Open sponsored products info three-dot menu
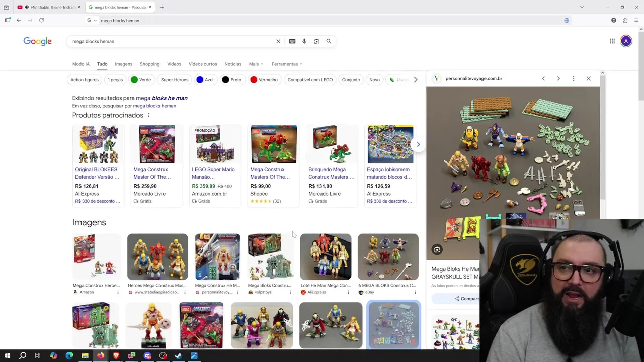Screen dimensions: 644x362 coord(148,115)
